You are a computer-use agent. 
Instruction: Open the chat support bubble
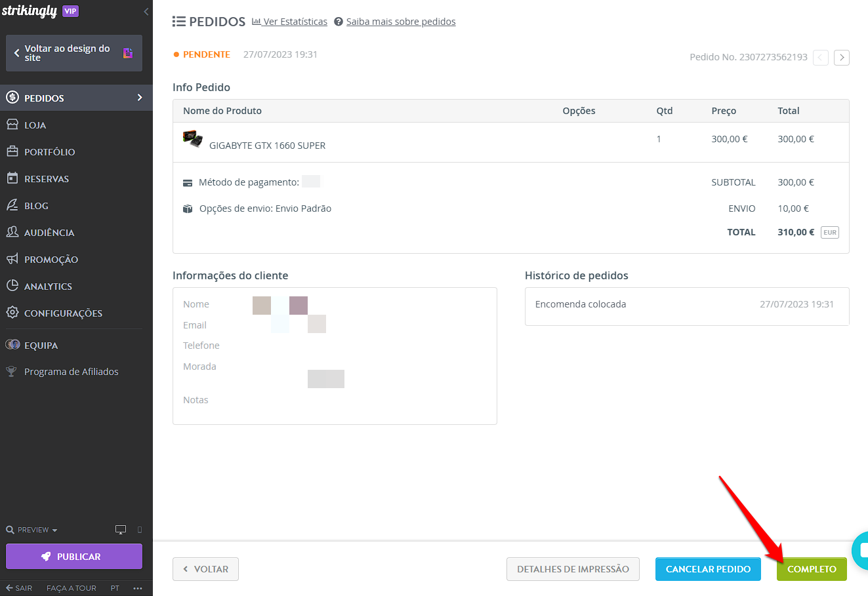[x=860, y=550]
